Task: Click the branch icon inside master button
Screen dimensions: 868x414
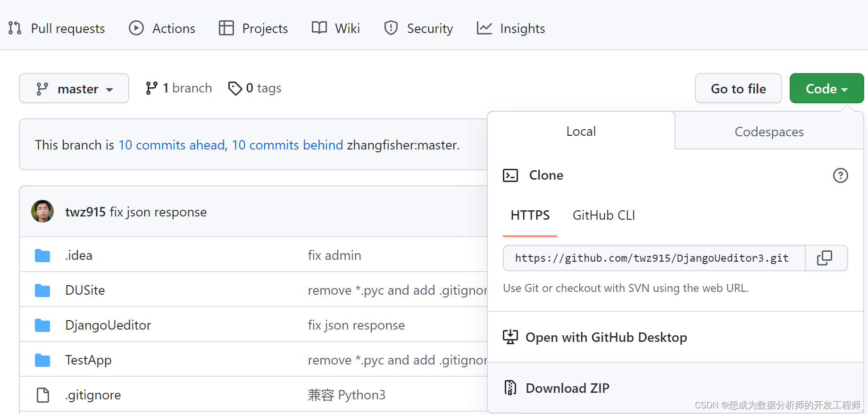Action: 42,89
